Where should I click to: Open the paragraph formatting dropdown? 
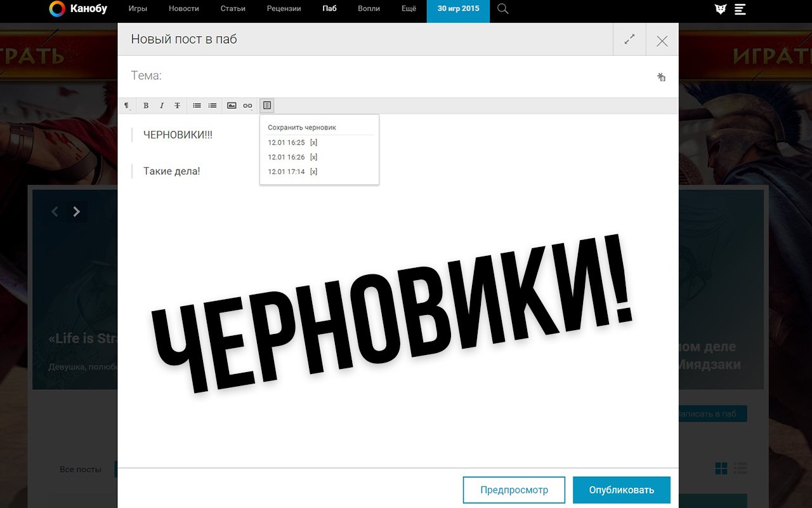tap(127, 105)
